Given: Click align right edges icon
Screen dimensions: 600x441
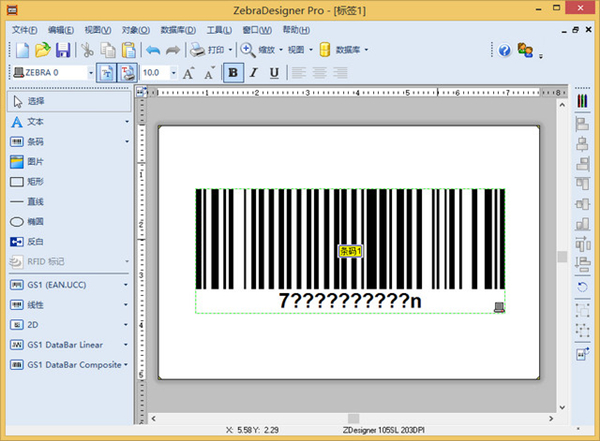Looking at the screenshot, I should [582, 164].
